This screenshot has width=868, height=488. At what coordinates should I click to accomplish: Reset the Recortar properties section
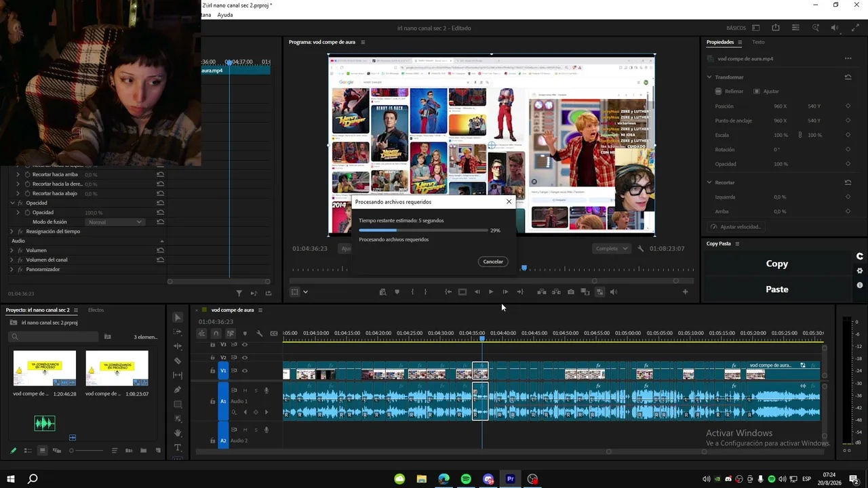pyautogui.click(x=848, y=182)
